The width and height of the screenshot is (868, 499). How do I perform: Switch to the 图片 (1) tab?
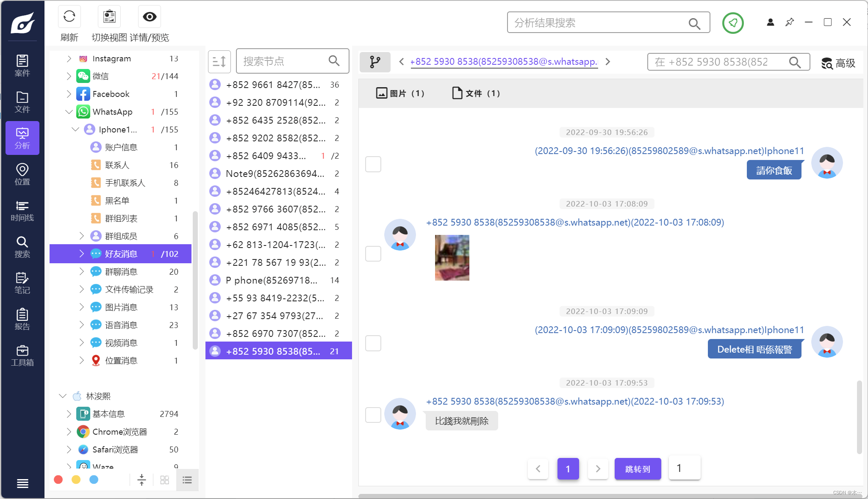coord(400,93)
